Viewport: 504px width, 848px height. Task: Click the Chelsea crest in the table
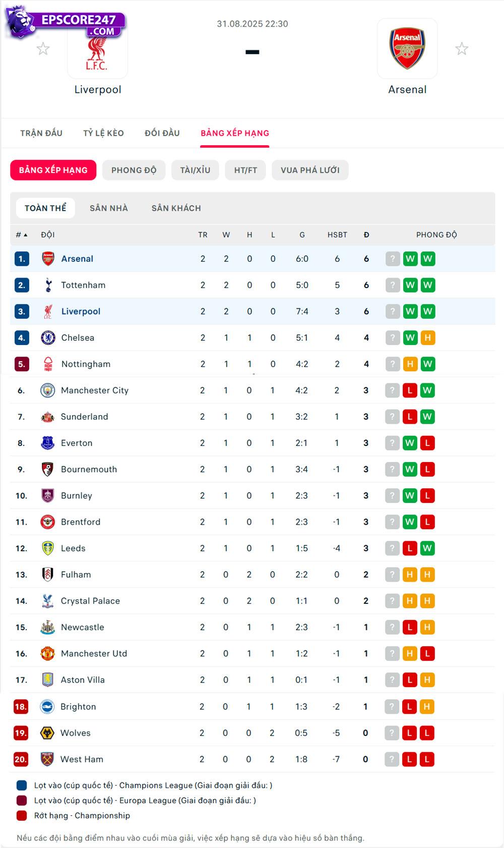coord(48,337)
